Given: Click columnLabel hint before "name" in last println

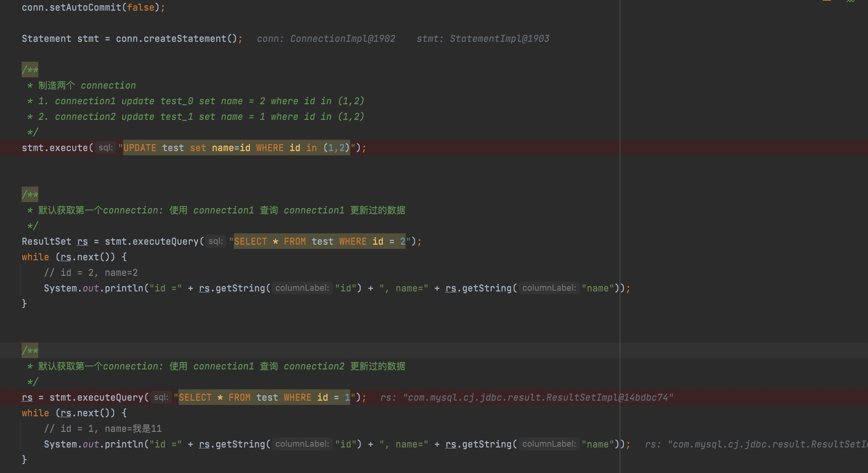Looking at the screenshot, I should 549,444.
